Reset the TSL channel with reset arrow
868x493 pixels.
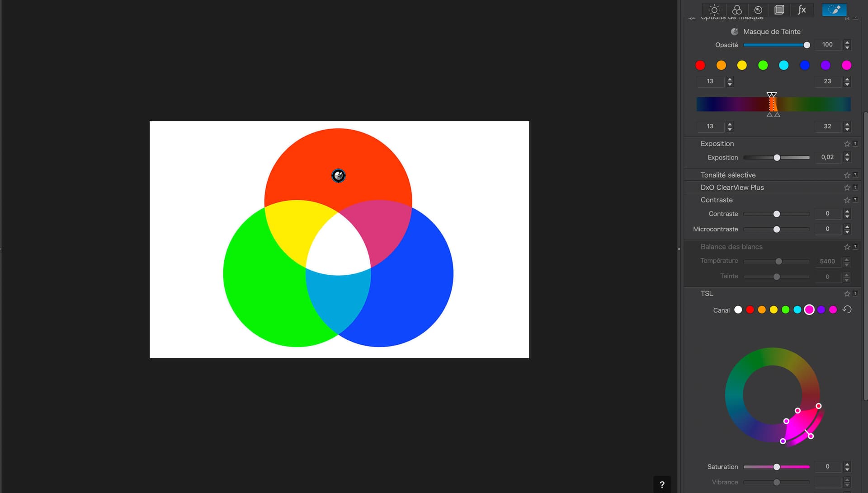pos(847,310)
